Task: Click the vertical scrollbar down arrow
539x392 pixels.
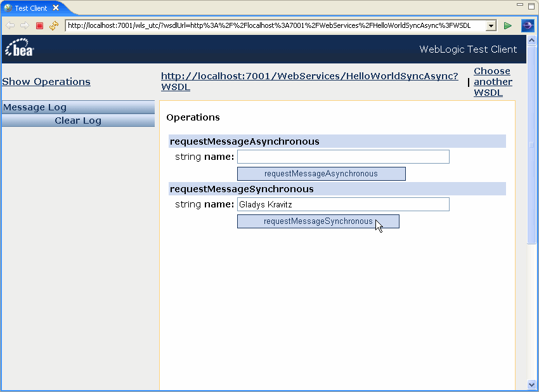Action: click(531, 384)
